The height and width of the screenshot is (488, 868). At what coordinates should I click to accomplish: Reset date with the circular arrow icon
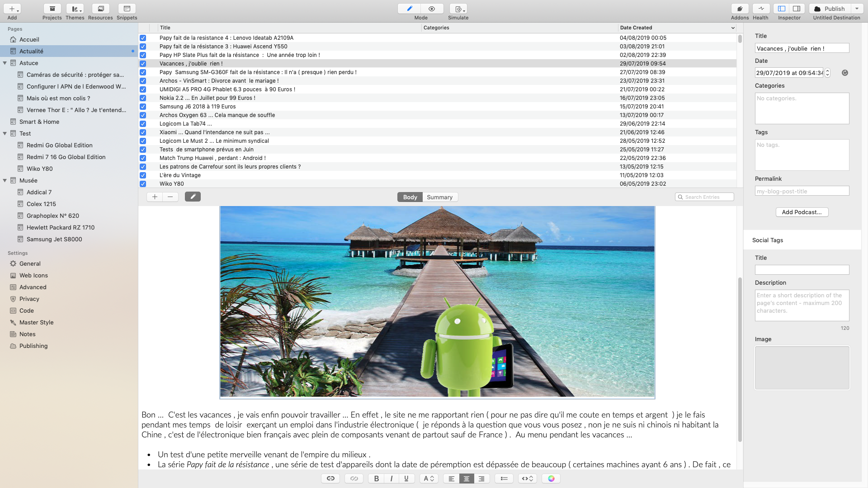click(845, 73)
